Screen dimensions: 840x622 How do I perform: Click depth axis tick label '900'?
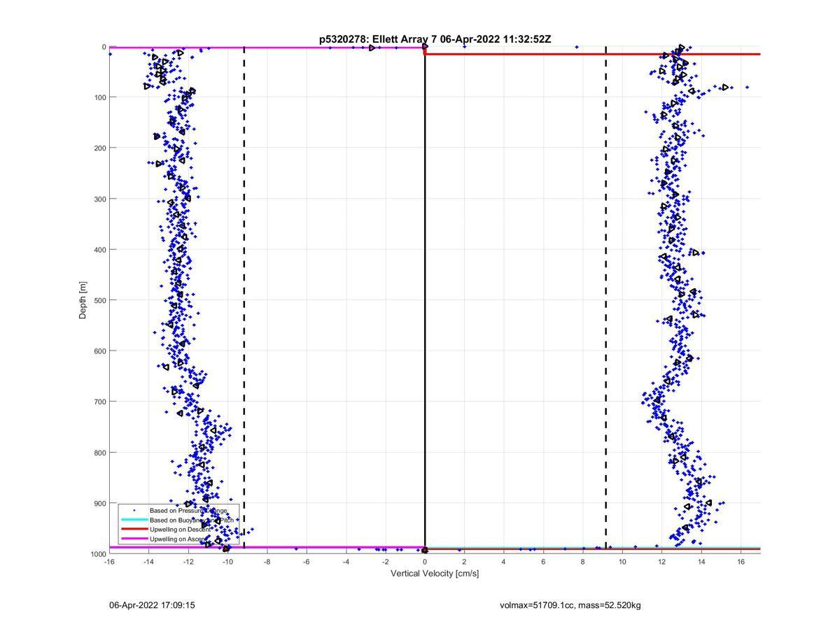point(99,503)
